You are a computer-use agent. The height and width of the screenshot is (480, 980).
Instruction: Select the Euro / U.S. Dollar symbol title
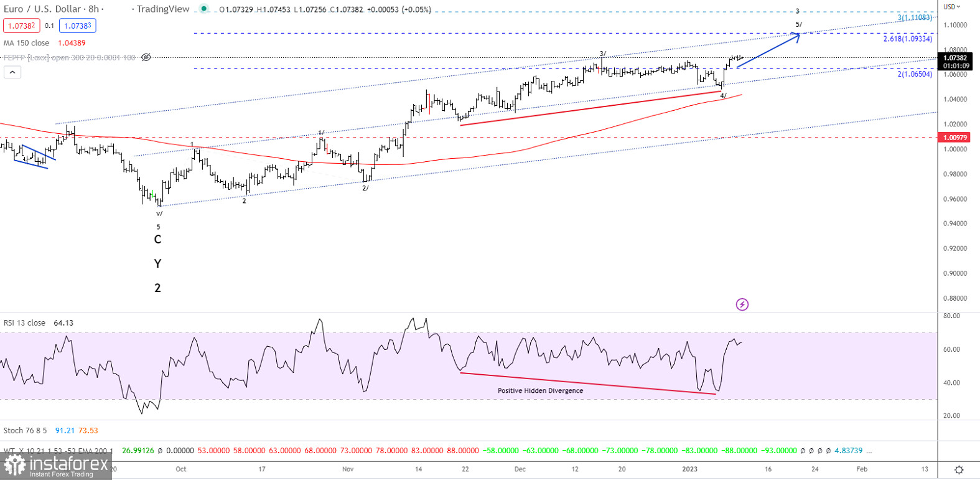point(42,9)
